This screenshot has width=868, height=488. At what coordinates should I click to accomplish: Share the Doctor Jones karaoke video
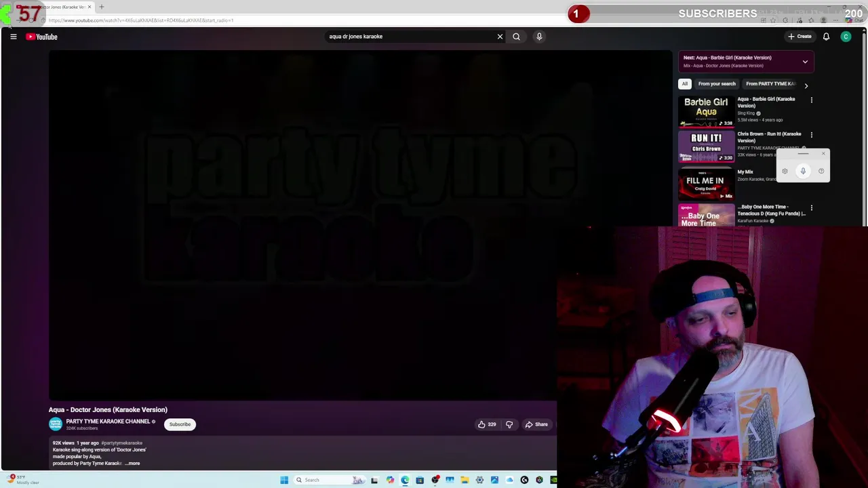536,424
